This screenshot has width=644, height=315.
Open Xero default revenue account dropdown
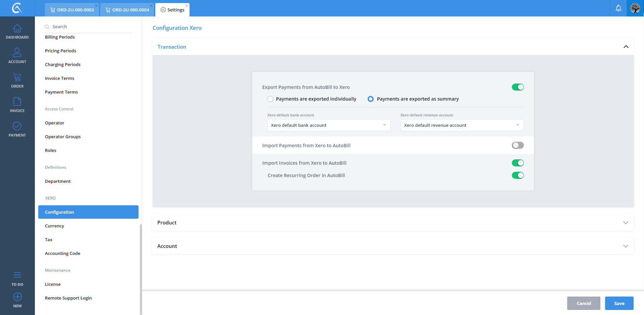462,125
